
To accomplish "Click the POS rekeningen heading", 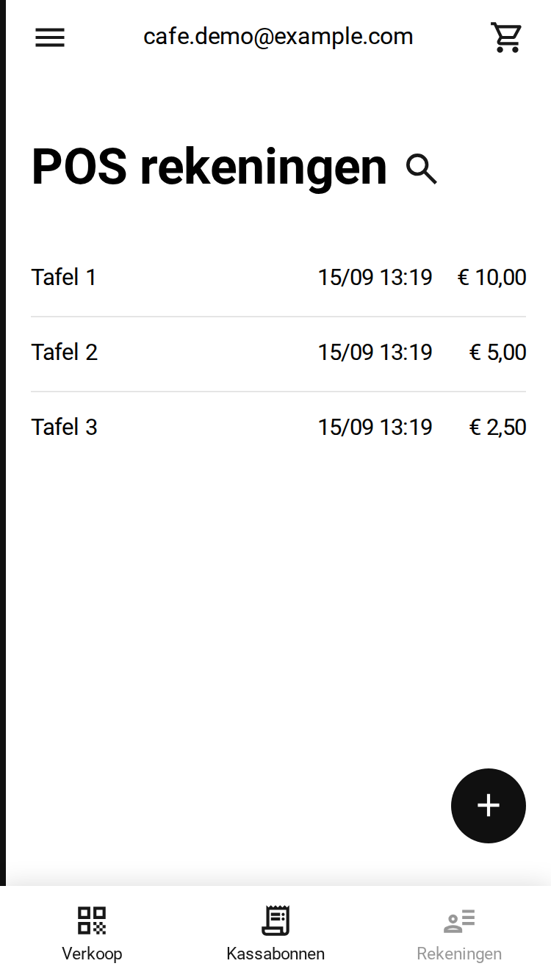I will [x=209, y=168].
